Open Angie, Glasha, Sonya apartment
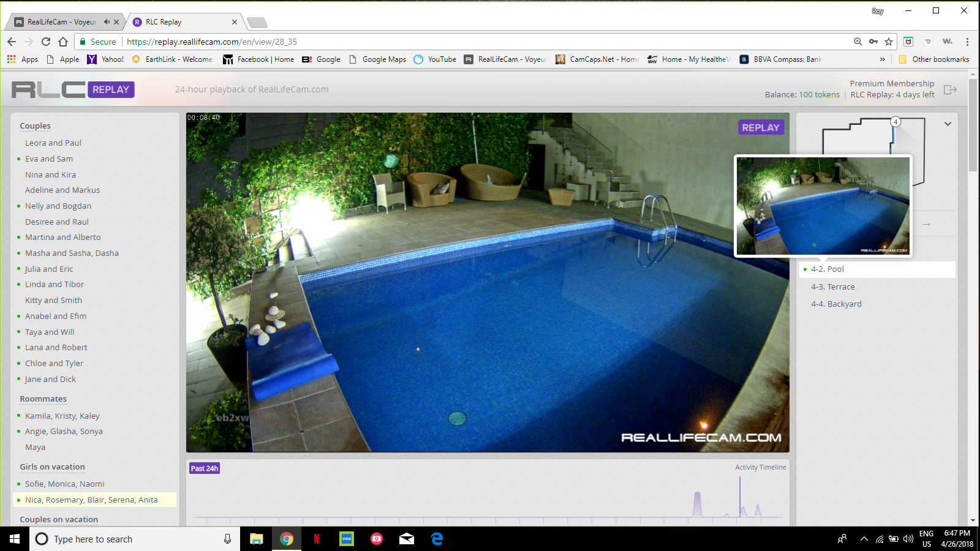Viewport: 980px width, 551px height. pos(64,432)
